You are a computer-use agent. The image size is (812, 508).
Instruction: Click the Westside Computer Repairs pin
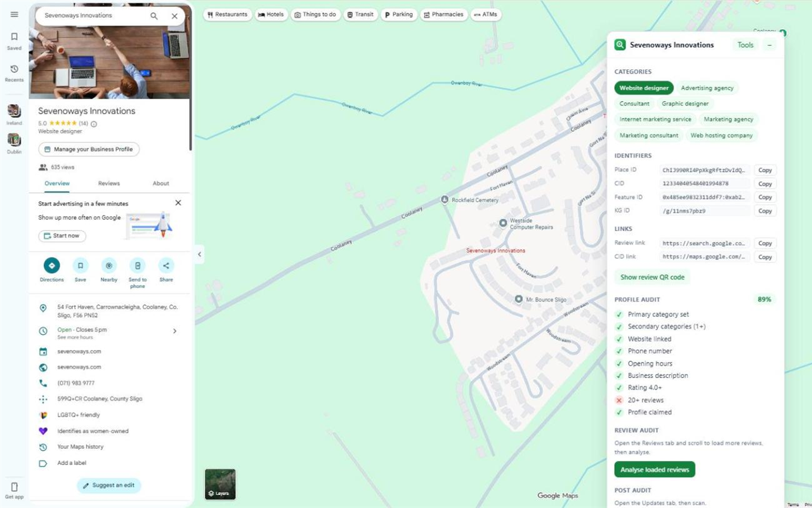pyautogui.click(x=503, y=223)
